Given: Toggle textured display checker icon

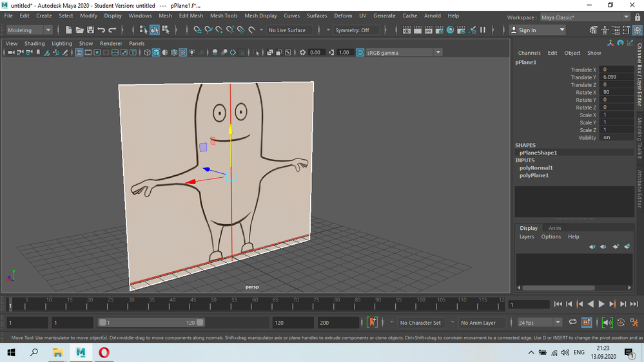Looking at the screenshot, I should pos(183,53).
